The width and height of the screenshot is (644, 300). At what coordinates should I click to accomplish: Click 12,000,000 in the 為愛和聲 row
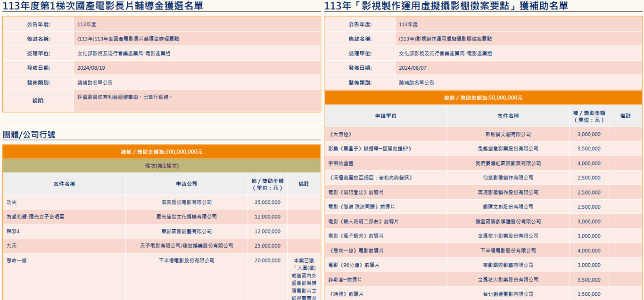267,217
